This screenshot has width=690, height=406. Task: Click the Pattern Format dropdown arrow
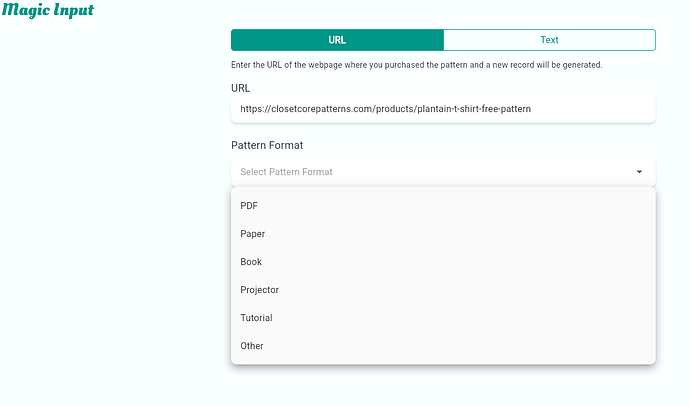pyautogui.click(x=639, y=172)
